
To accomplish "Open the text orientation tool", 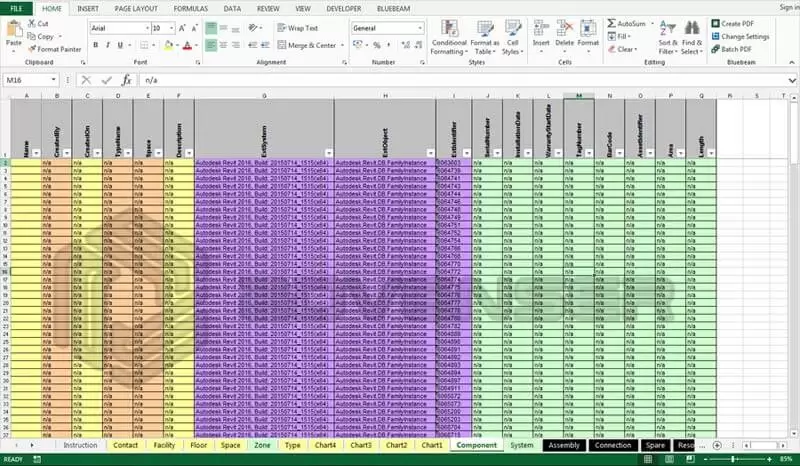I will [253, 28].
